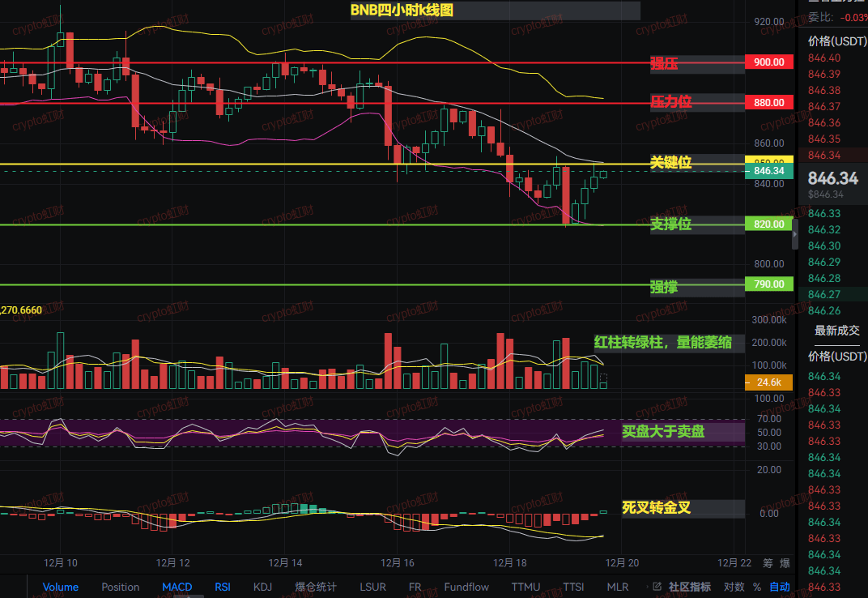The height and width of the screenshot is (598, 868).
Task: Pick ask price 846.35 in order book
Action: (x=823, y=139)
